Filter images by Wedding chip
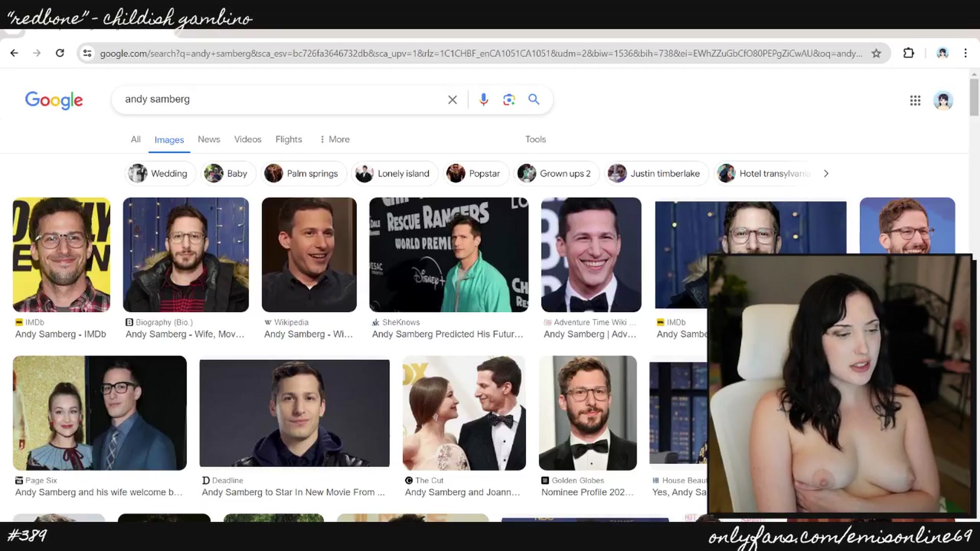The height and width of the screenshot is (551, 980). 160,173
